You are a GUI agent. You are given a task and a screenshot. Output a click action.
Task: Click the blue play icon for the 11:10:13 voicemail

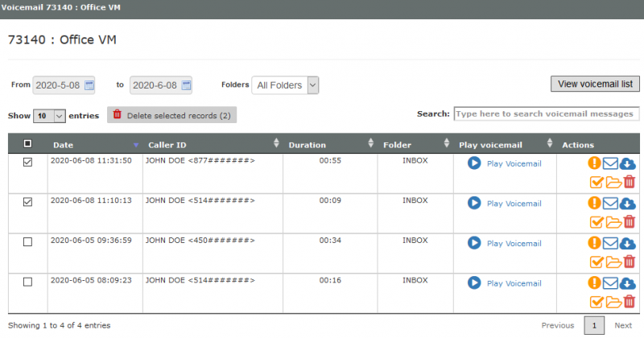tap(474, 203)
